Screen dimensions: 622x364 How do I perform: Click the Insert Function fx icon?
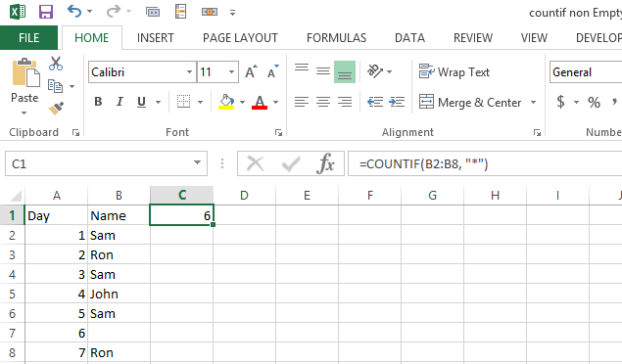click(325, 163)
